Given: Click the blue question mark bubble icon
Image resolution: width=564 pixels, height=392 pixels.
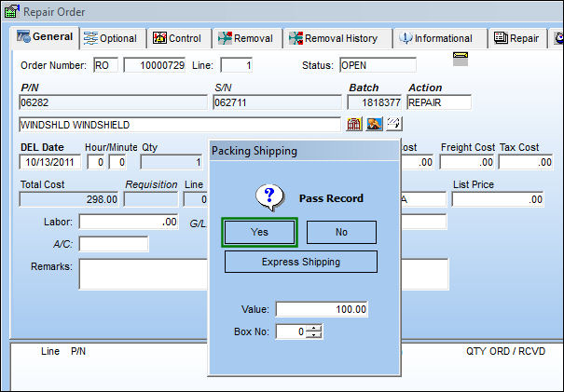Looking at the screenshot, I should point(269,197).
